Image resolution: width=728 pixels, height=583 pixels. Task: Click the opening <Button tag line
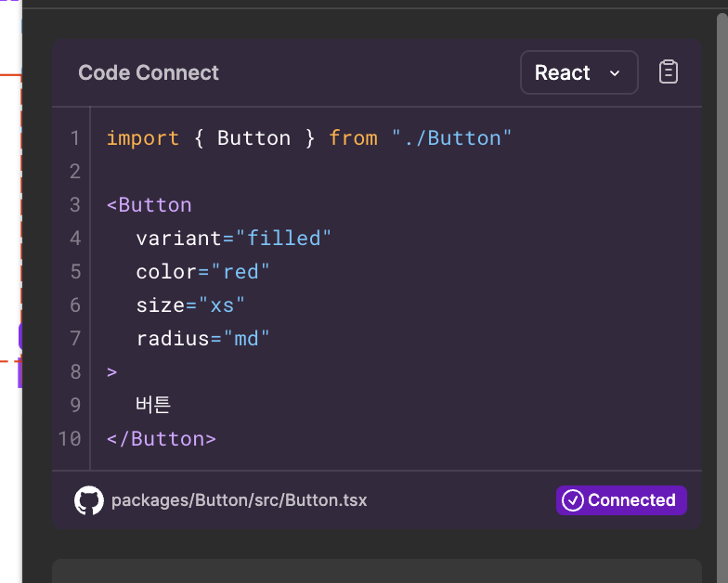pyautogui.click(x=149, y=205)
